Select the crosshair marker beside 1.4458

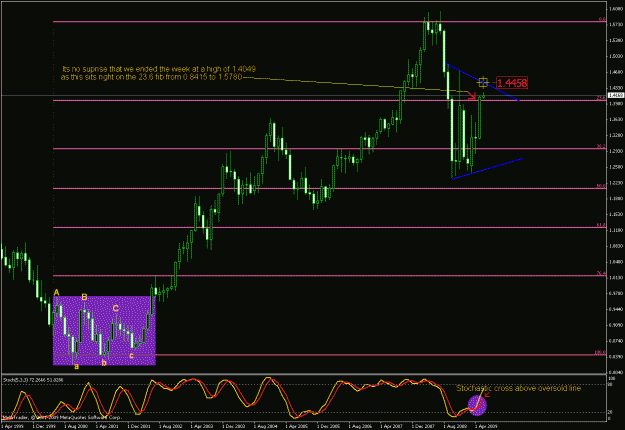(x=483, y=82)
